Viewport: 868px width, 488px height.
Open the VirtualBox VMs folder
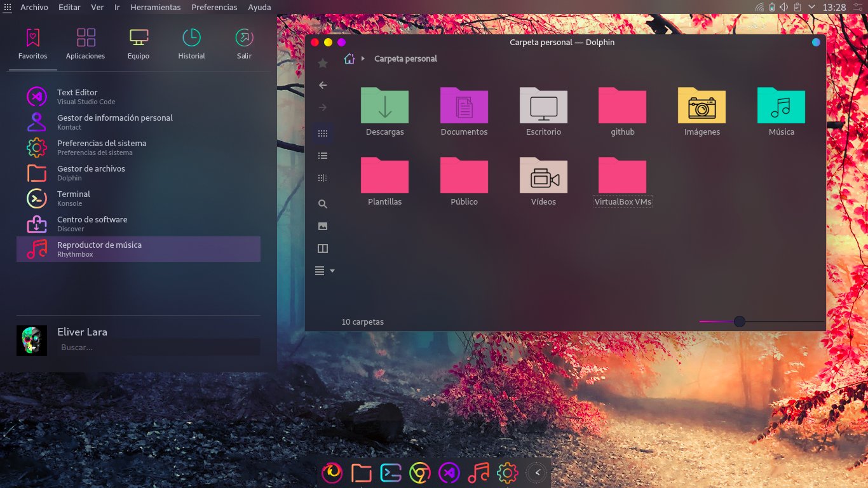click(622, 175)
